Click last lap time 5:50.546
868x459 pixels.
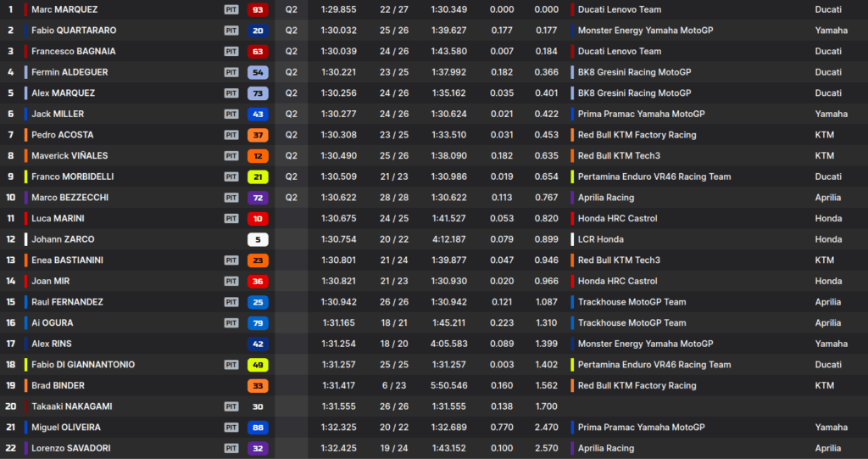449,385
